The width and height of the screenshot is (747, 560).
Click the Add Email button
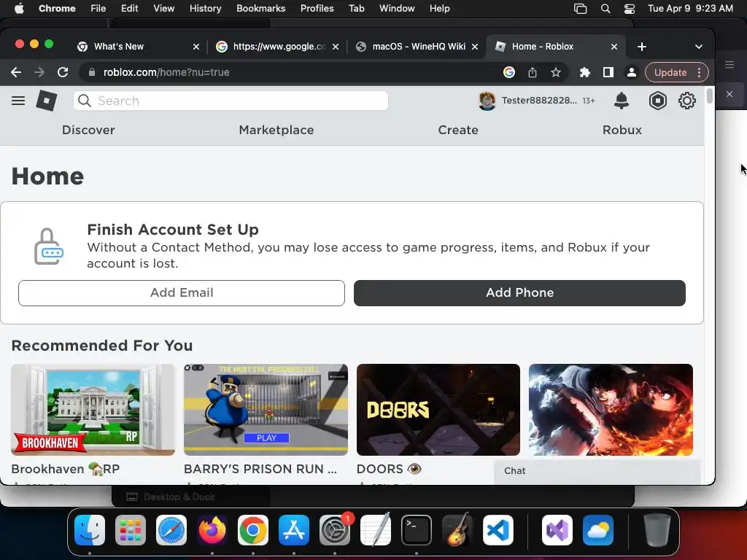point(182,293)
